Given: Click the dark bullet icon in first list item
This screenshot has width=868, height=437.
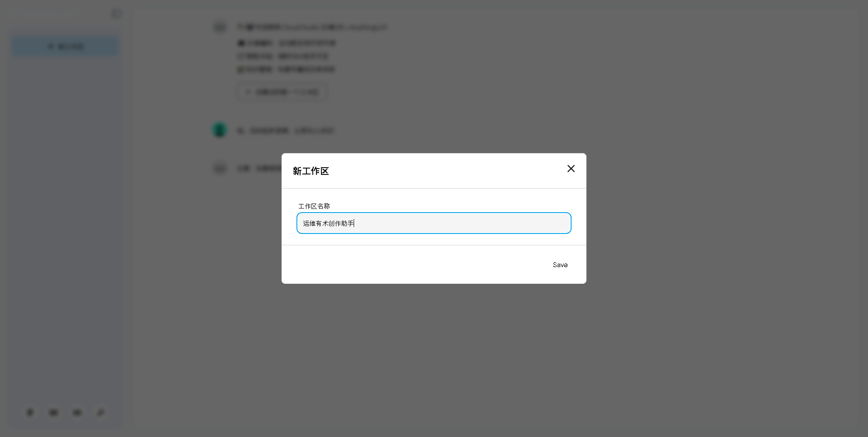Looking at the screenshot, I should (241, 43).
